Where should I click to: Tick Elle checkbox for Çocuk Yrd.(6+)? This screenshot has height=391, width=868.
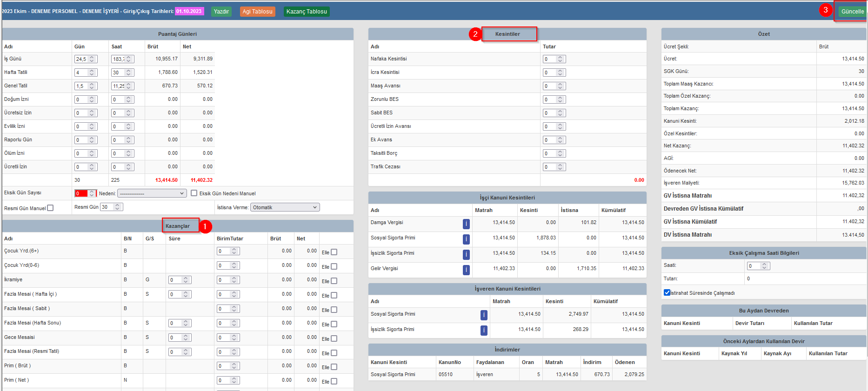[x=334, y=252]
